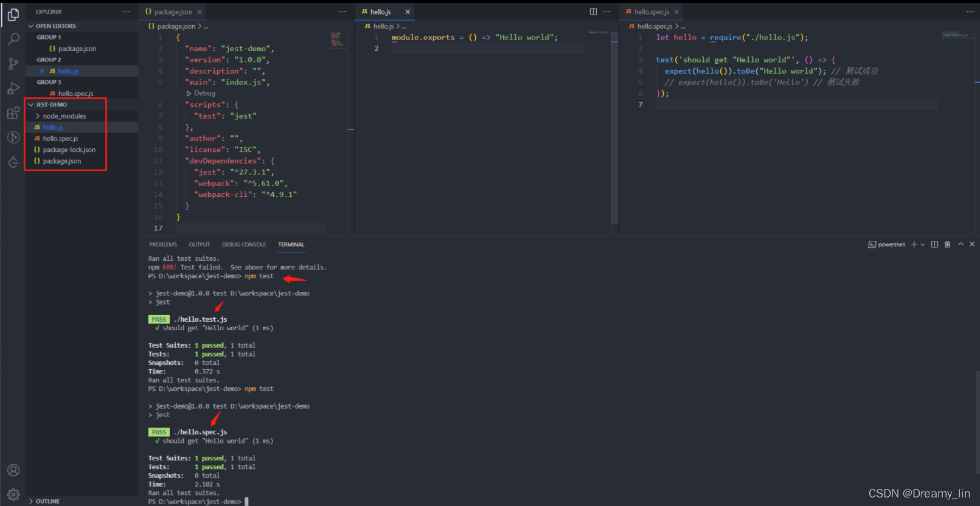Image resolution: width=980 pixels, height=506 pixels.
Task: Open the Manage gear settings
Action: (13, 494)
